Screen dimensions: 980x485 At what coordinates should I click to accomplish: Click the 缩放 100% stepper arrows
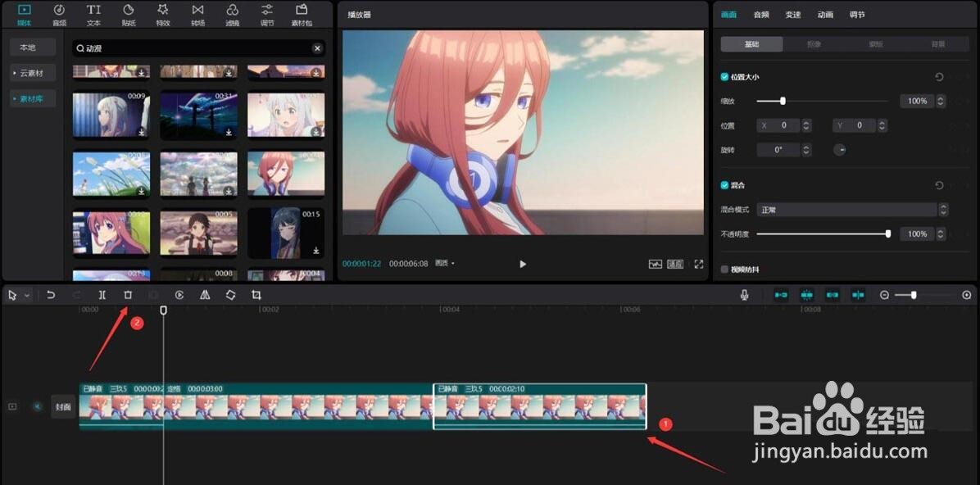click(x=941, y=101)
